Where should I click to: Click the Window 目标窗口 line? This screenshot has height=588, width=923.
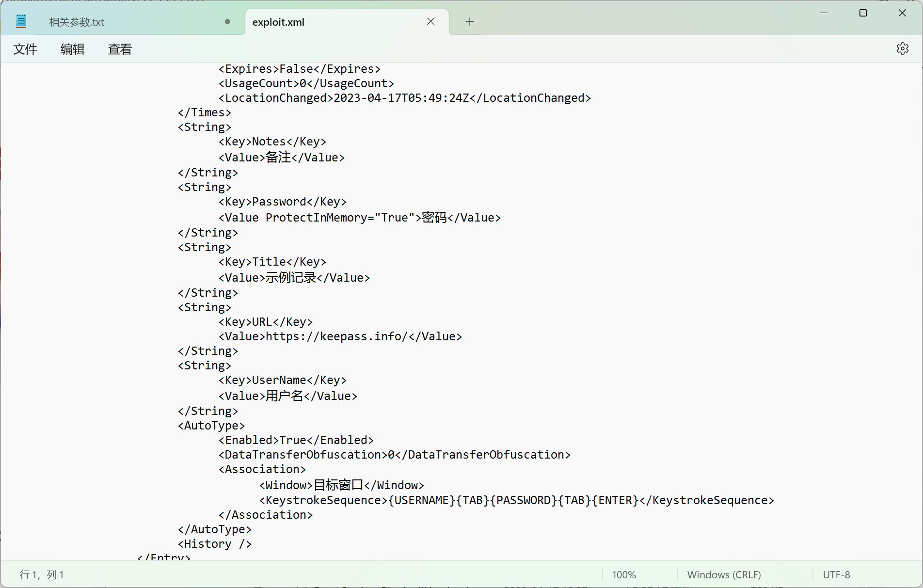pyautogui.click(x=341, y=485)
